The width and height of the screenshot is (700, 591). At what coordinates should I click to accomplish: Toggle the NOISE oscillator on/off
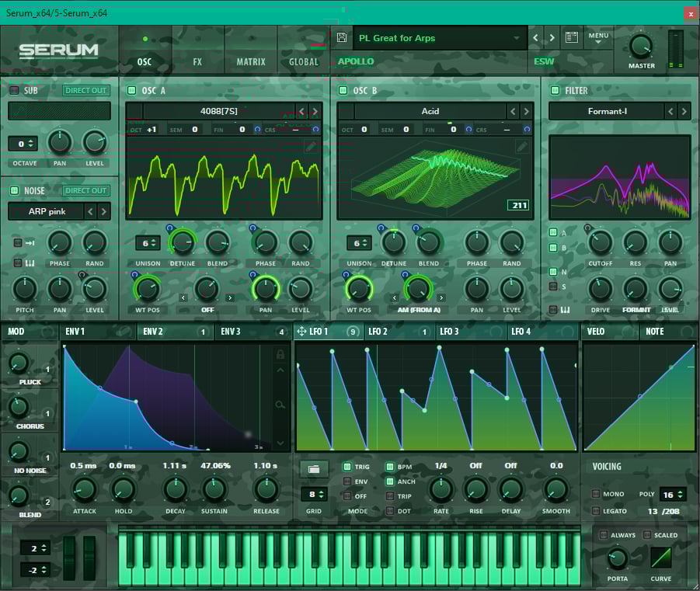[x=14, y=190]
